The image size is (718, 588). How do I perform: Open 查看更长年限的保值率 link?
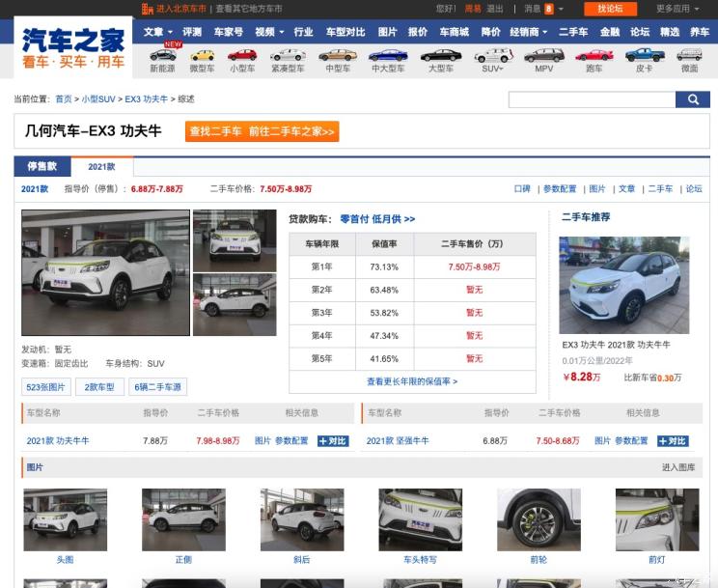(412, 381)
